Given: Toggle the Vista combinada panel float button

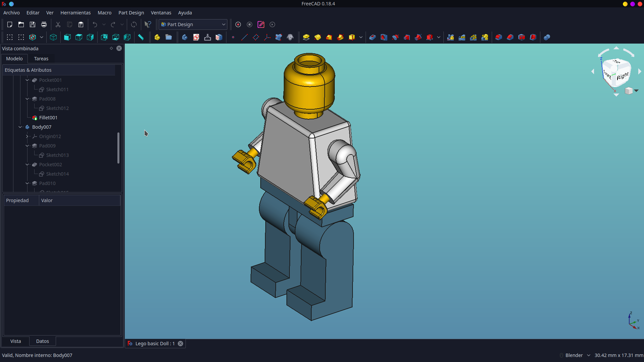Looking at the screenshot, I should 111,48.
